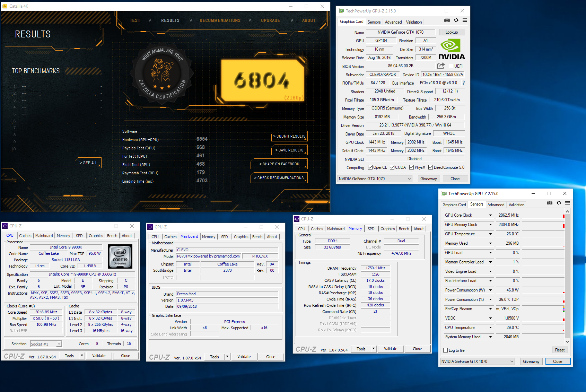Click the refresh icon in top GPU-Z window

(x=456, y=20)
